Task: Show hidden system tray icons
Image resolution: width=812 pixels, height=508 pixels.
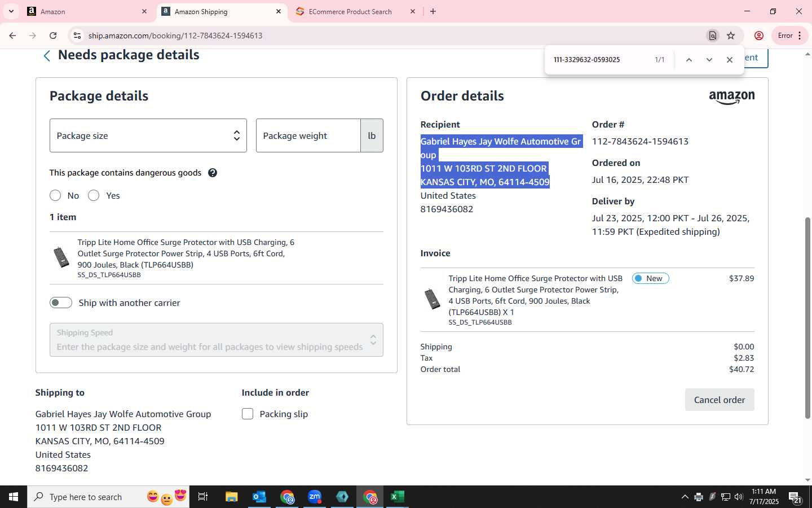Action: tap(685, 497)
